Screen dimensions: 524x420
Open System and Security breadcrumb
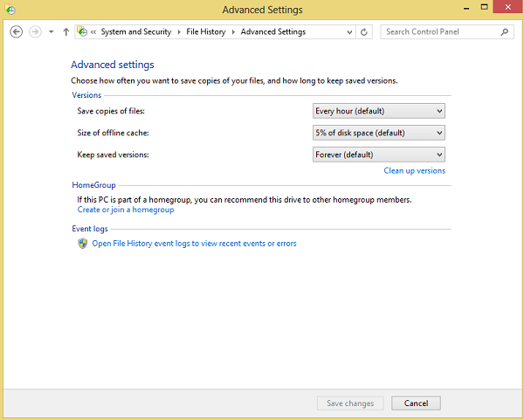coord(136,31)
